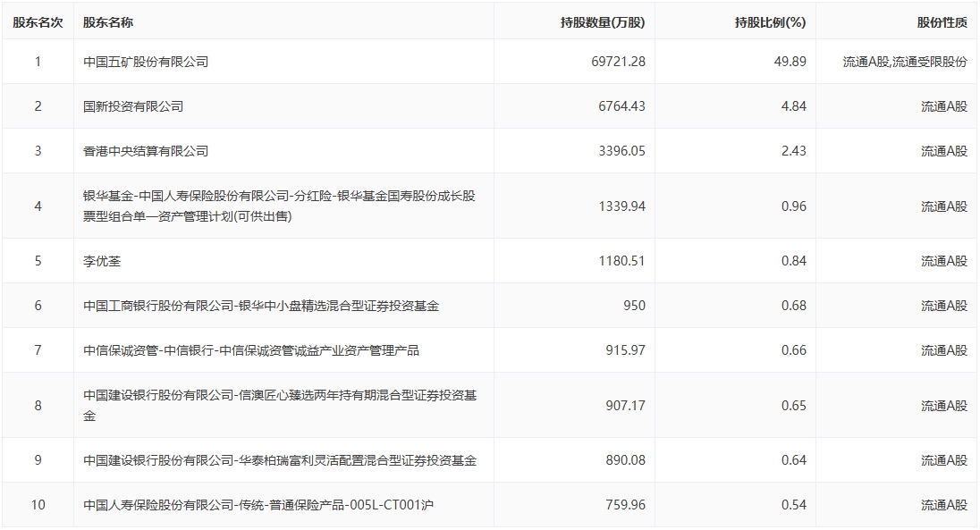Open shareholder 中国五矿股份有限公司

coord(146,62)
